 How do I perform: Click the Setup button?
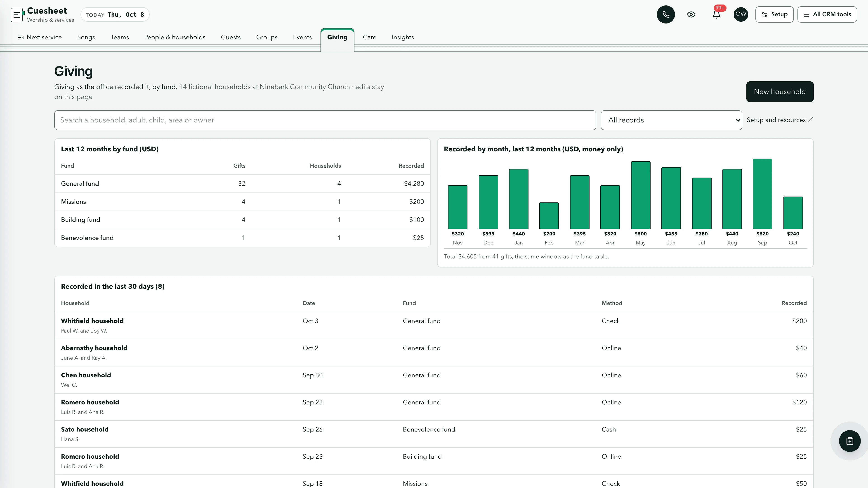pyautogui.click(x=774, y=14)
